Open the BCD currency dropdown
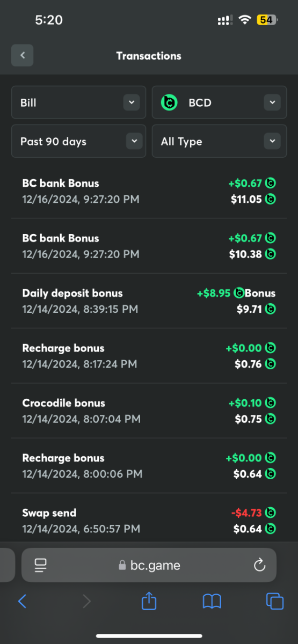 tap(219, 102)
